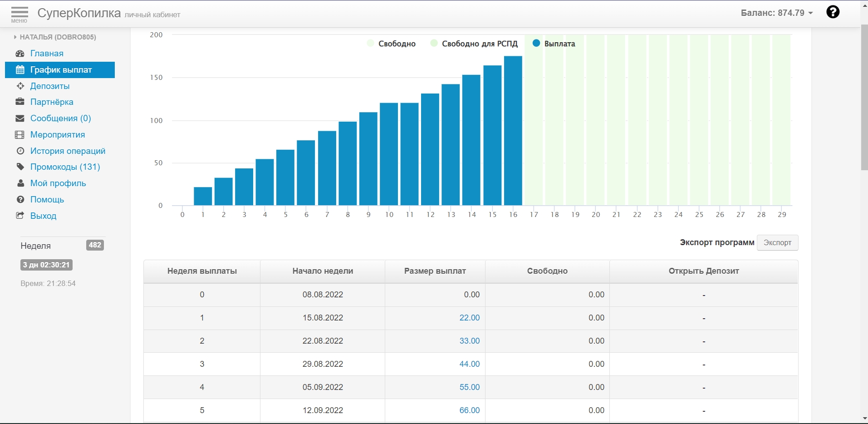
Task: Click the История операций clock icon
Action: [x=20, y=151]
